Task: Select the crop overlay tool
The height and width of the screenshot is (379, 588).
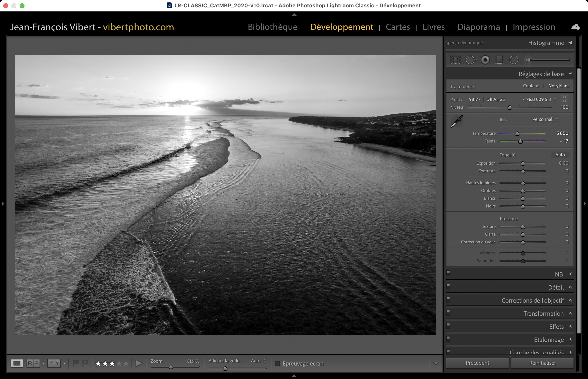Action: pos(455,60)
